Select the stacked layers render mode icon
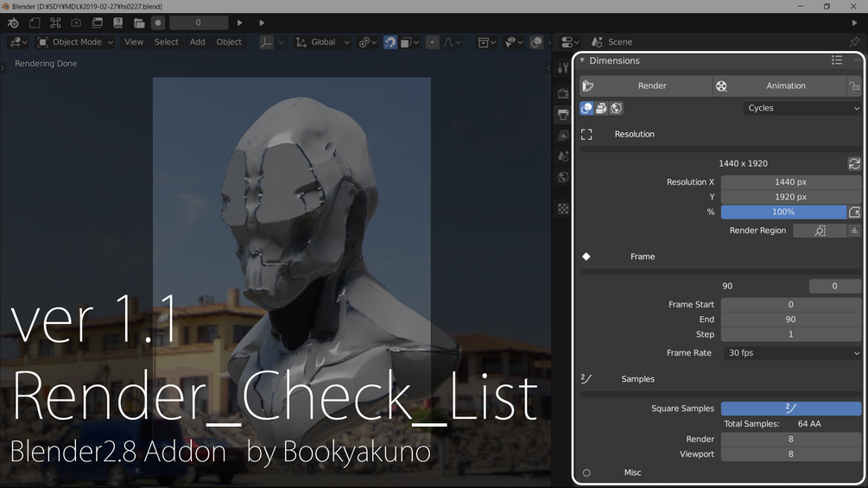Image resolution: width=868 pixels, height=488 pixels. click(x=601, y=108)
